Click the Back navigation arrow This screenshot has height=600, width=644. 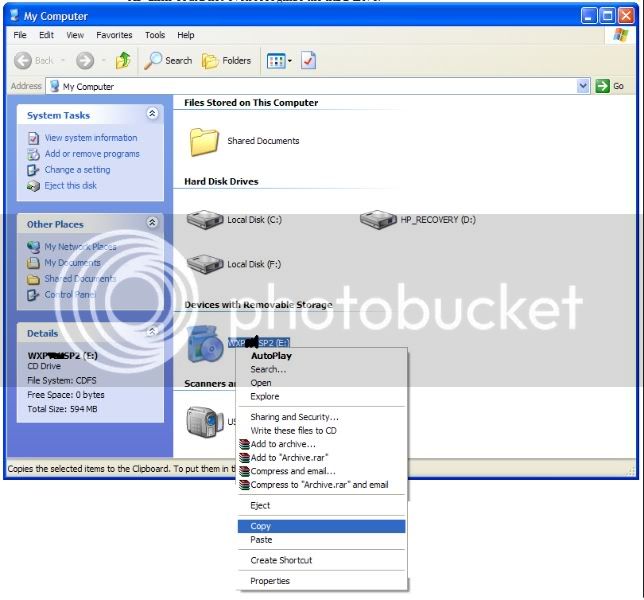pos(30,61)
